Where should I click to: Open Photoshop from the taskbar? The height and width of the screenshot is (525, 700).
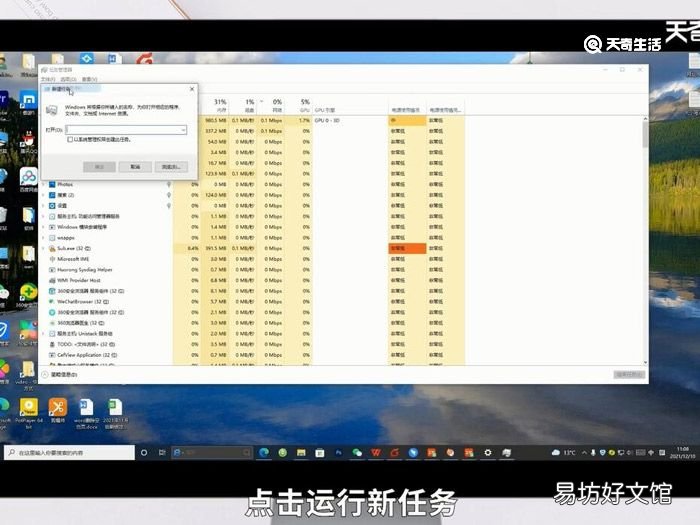(x=338, y=453)
